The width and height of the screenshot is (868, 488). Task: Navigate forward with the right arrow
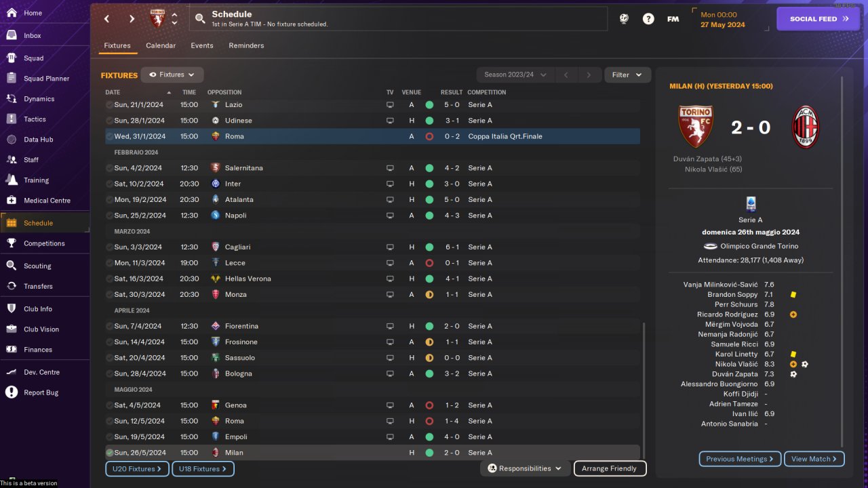(x=132, y=19)
